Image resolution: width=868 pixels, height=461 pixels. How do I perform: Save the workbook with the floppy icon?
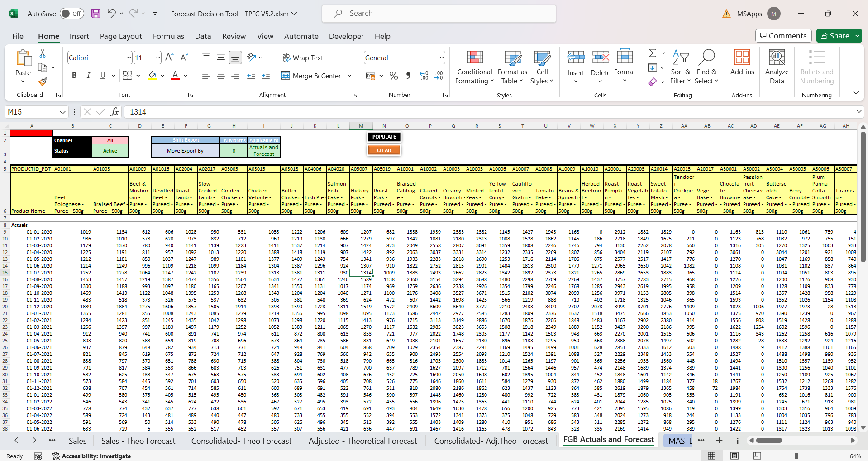96,14
